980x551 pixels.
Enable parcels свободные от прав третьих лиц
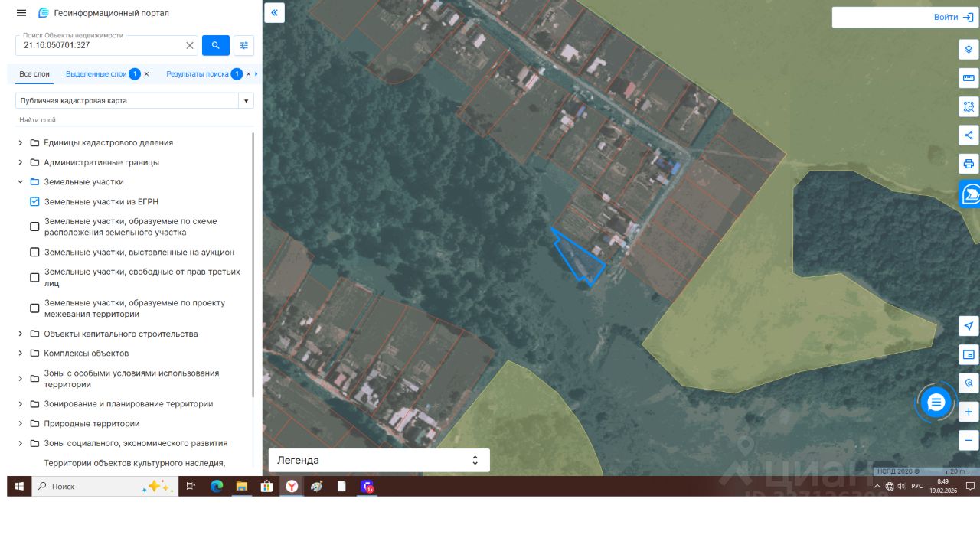tap(34, 277)
